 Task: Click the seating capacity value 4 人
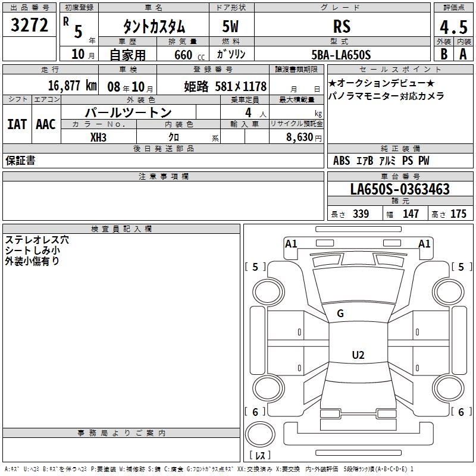(x=256, y=113)
